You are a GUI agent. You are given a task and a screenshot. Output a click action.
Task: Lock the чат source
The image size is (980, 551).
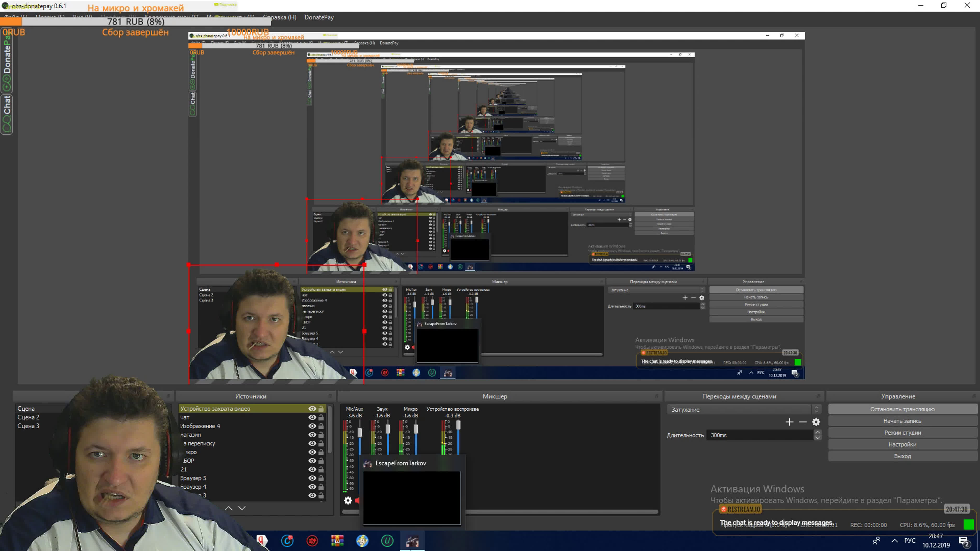(x=321, y=418)
